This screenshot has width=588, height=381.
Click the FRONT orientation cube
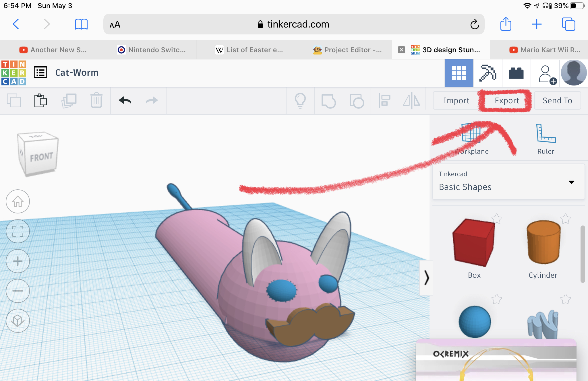(38, 155)
